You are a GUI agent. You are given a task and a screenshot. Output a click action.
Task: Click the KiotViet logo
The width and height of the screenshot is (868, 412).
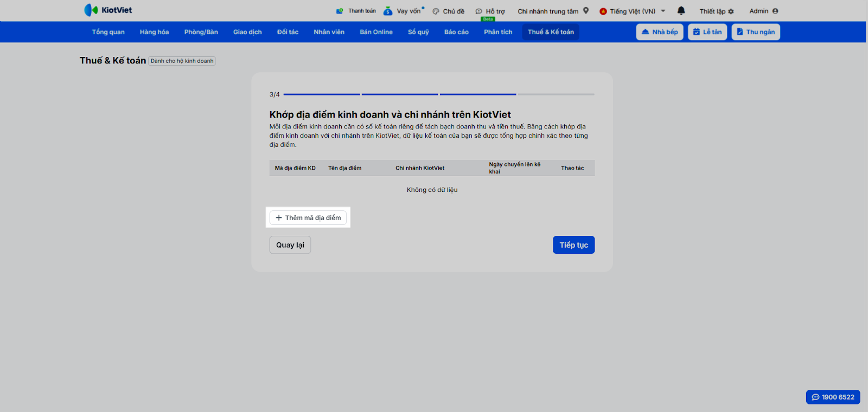(x=108, y=10)
